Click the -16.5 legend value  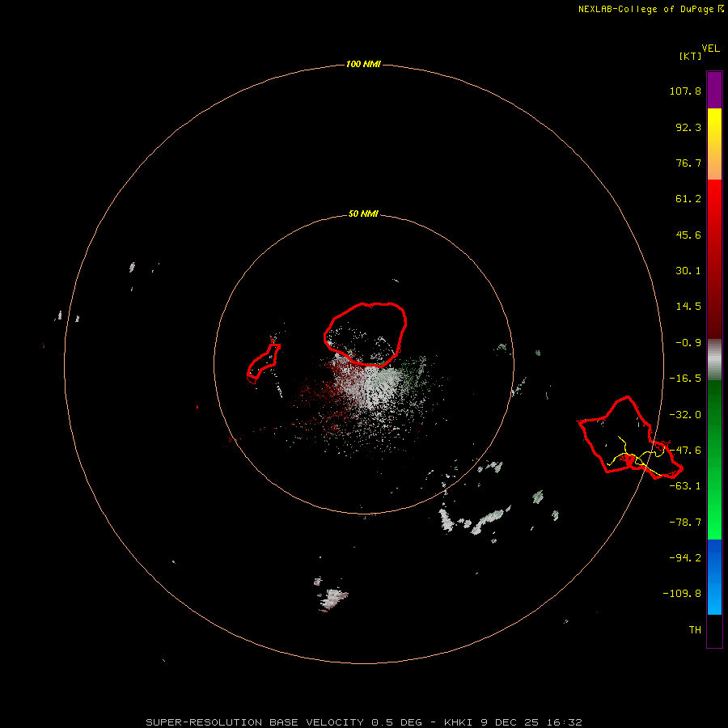685,379
